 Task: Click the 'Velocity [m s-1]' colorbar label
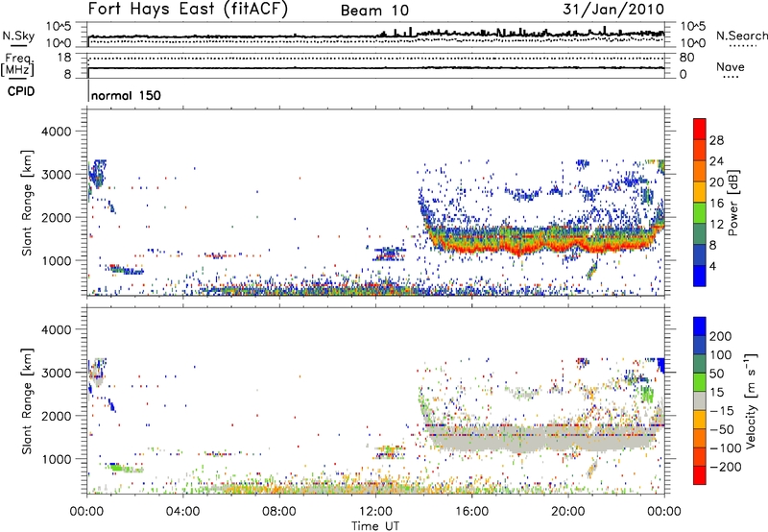coord(750,400)
